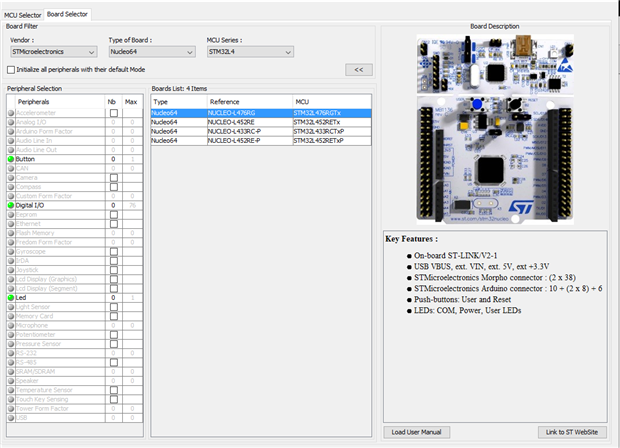Viewport: 620px width, 448px height.
Task: Click the Load User Manual button
Action: (415, 431)
